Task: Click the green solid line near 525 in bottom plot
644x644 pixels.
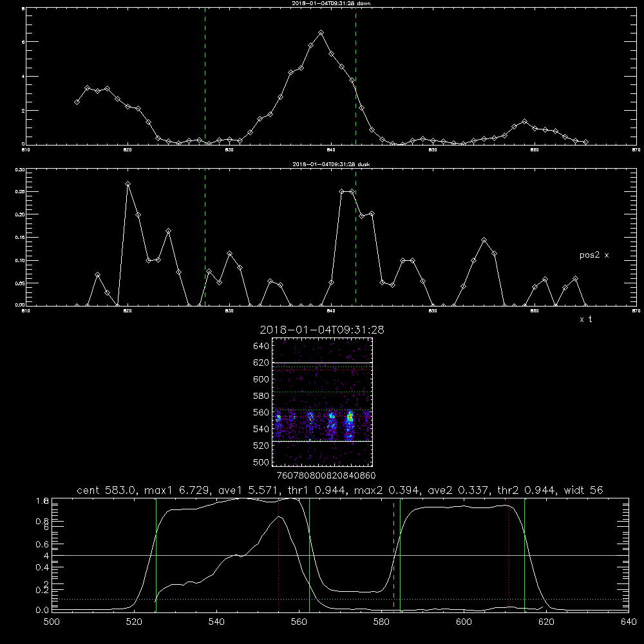Action: click(156, 555)
